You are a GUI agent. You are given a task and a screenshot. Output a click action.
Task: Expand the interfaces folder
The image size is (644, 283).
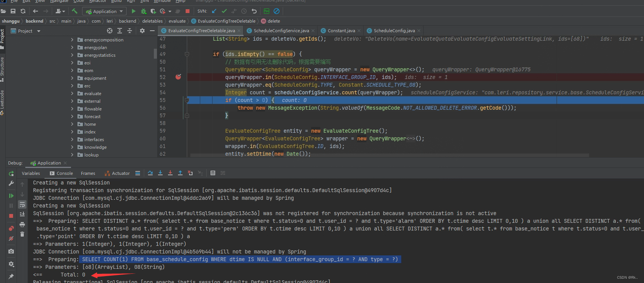coord(72,139)
